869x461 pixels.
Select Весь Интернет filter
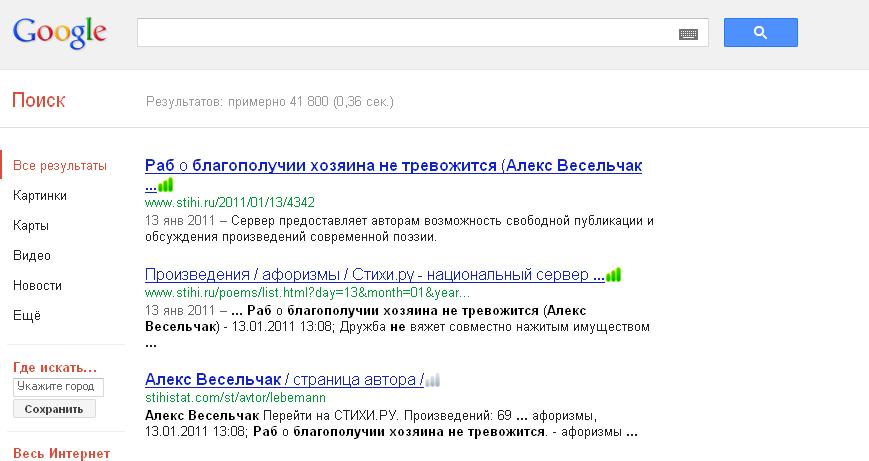(x=61, y=453)
